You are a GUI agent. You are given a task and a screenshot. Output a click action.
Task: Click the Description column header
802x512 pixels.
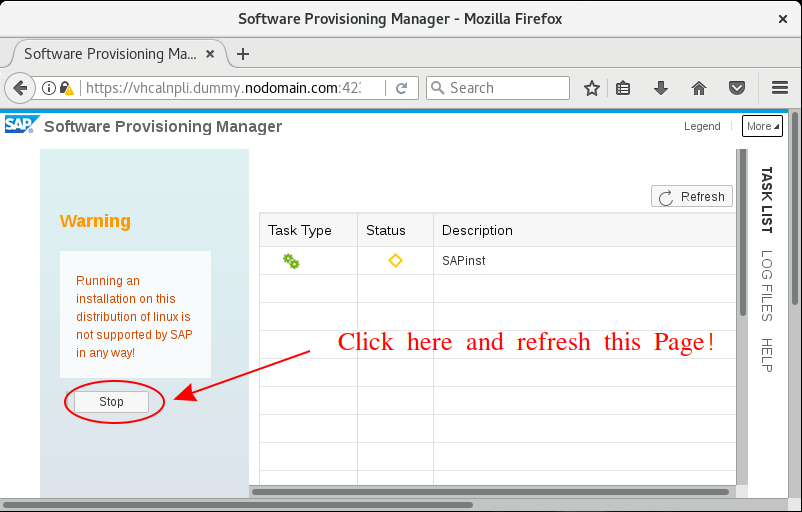click(585, 230)
